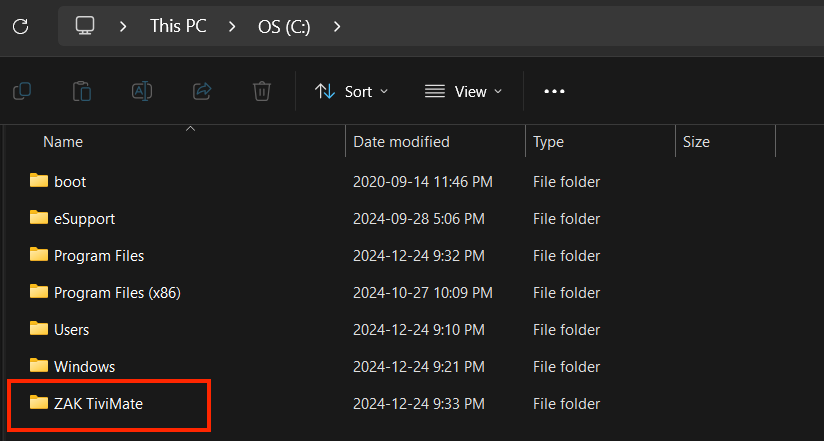The width and height of the screenshot is (824, 441).
Task: Open the Sort dropdown
Action: pyautogui.click(x=351, y=91)
